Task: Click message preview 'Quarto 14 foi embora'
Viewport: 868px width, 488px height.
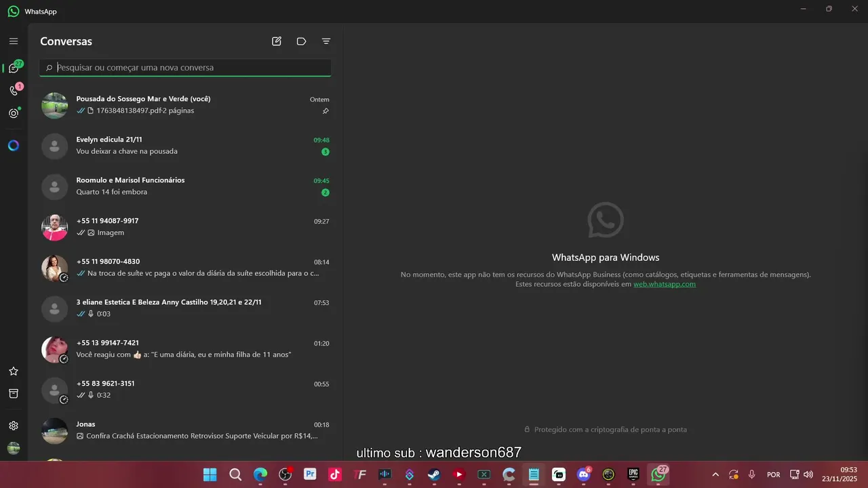Action: [112, 192]
